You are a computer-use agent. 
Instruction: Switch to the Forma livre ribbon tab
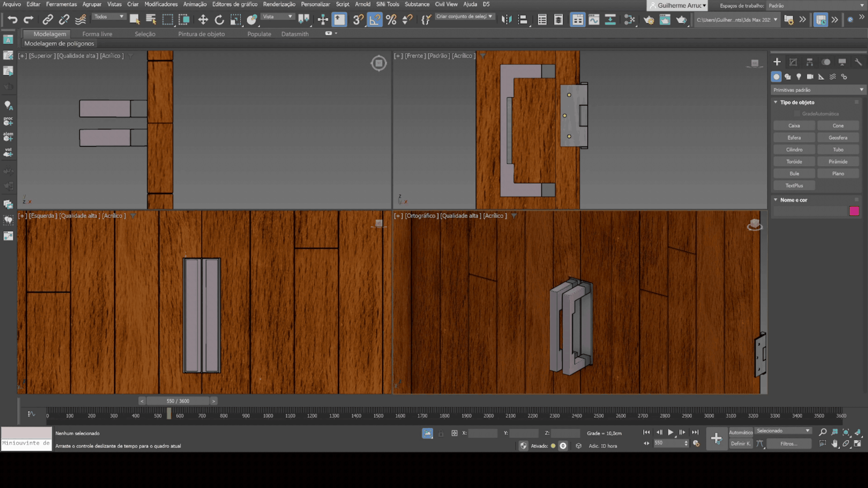[x=97, y=34]
